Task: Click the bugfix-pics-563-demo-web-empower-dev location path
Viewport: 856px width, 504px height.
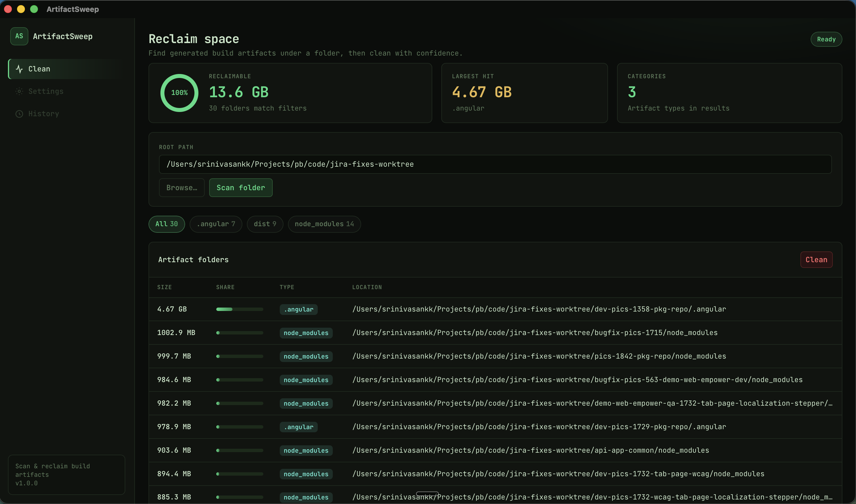Action: [x=577, y=380]
